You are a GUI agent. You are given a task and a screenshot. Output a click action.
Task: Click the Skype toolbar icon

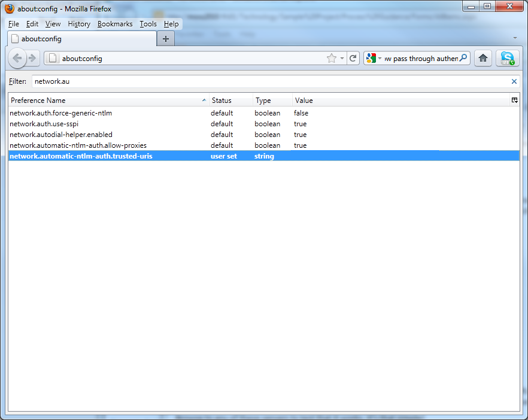508,58
